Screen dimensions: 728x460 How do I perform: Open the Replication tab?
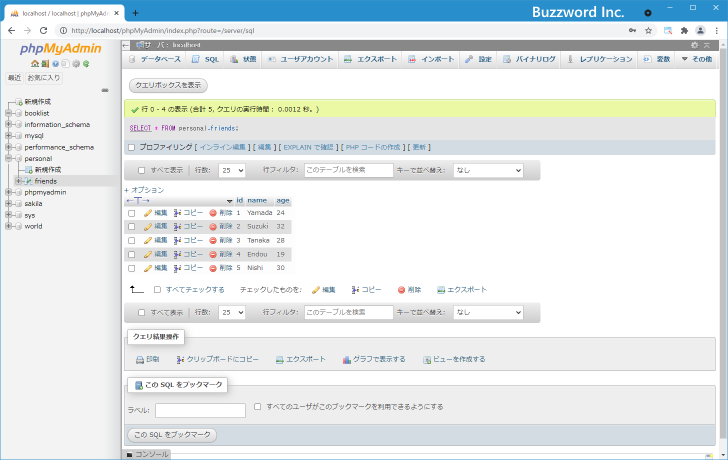tap(599, 59)
